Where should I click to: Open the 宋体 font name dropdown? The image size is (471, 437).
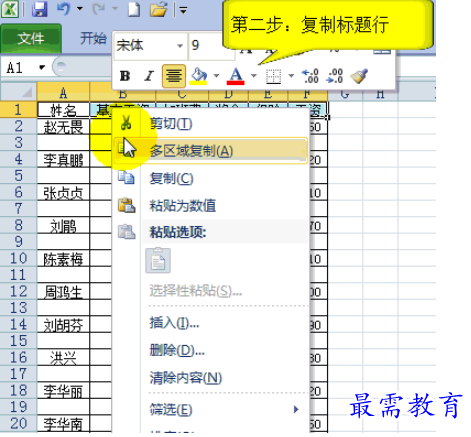click(180, 46)
